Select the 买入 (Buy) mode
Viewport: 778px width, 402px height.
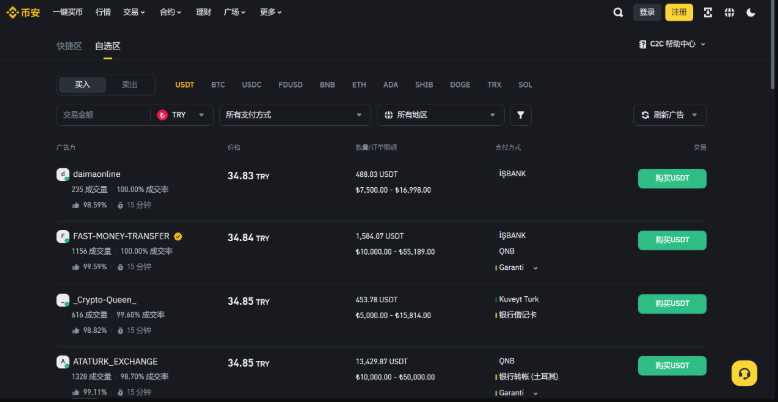tap(82, 85)
